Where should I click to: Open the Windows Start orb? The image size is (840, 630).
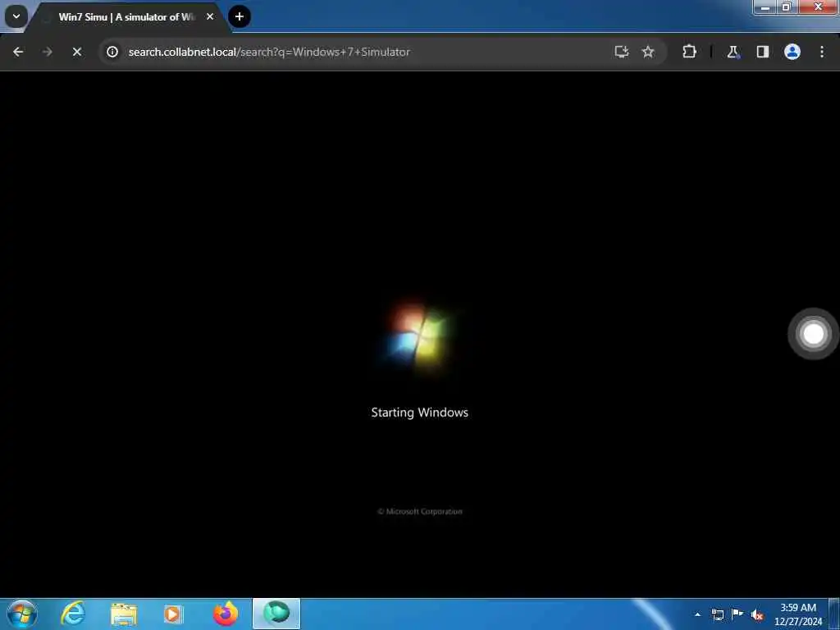pyautogui.click(x=22, y=614)
